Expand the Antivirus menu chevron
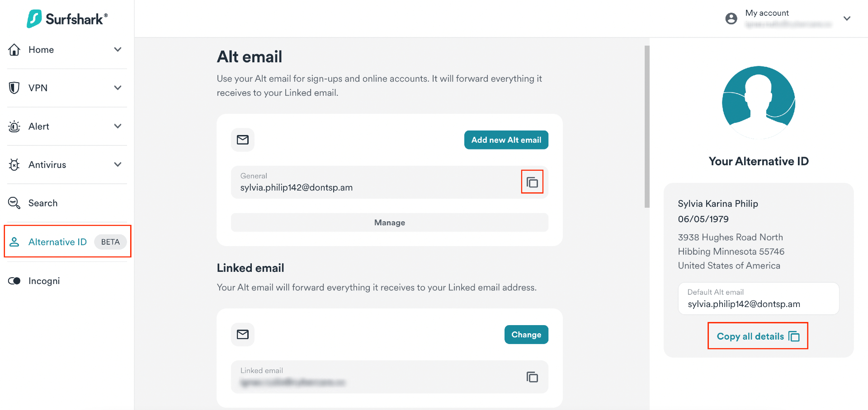 point(118,165)
